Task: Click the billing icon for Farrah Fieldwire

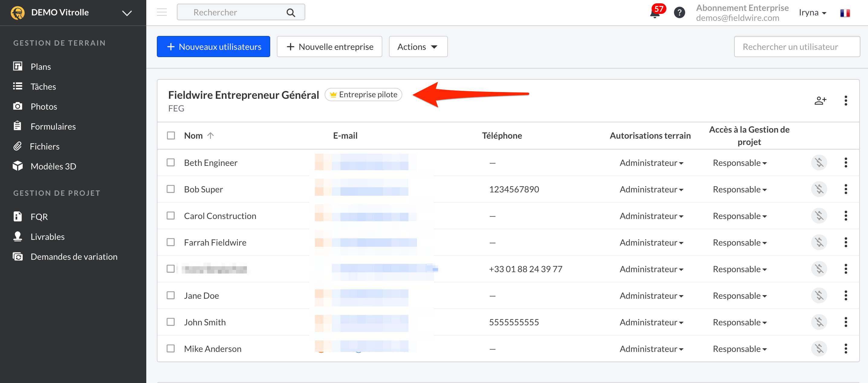Action: tap(819, 243)
